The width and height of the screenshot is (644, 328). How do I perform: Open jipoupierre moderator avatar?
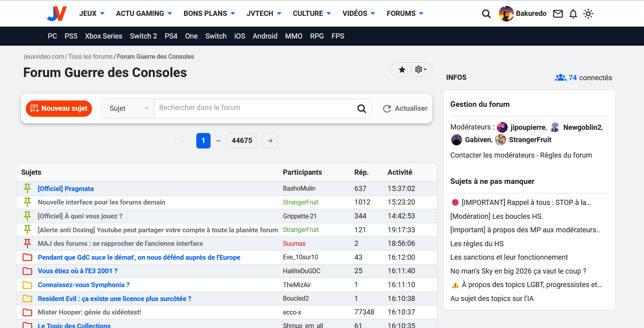502,127
